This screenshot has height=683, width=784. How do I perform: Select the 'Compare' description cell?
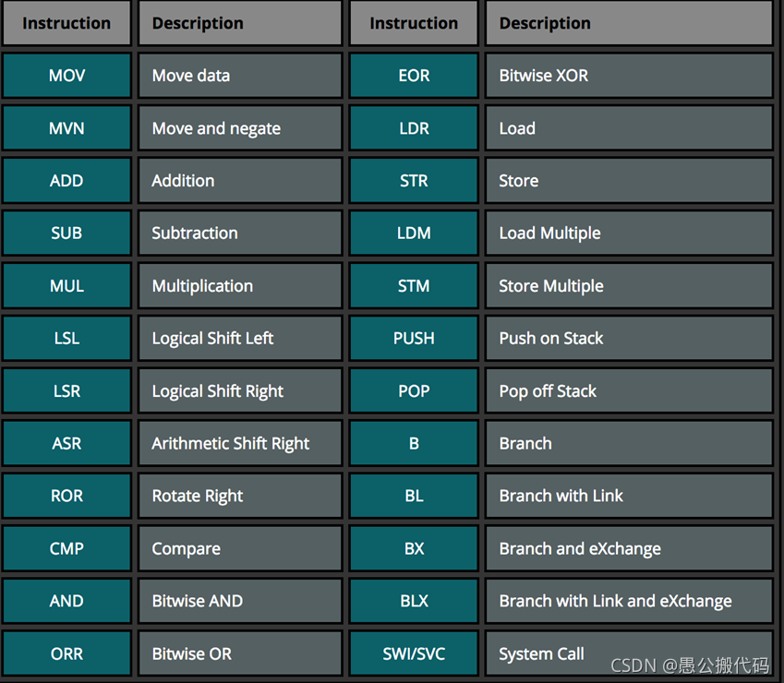tap(240, 548)
